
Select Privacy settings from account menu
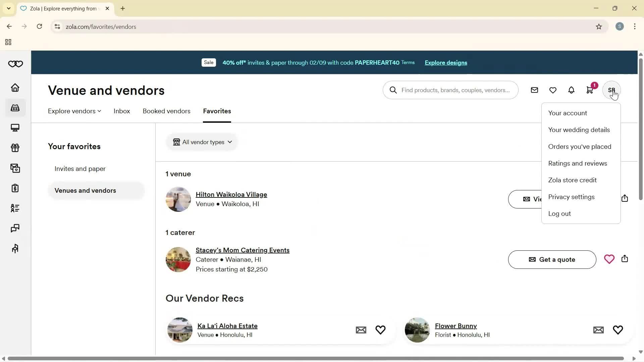571,197
